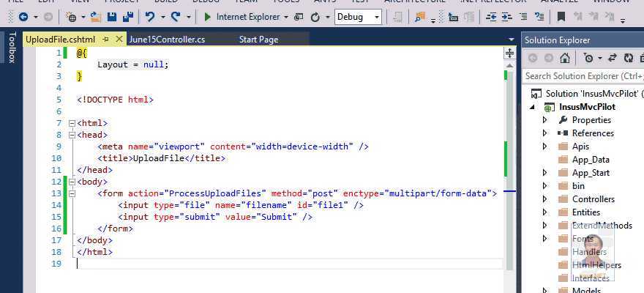
Task: Click the Decrease line indent icon
Action: [x=491, y=17]
